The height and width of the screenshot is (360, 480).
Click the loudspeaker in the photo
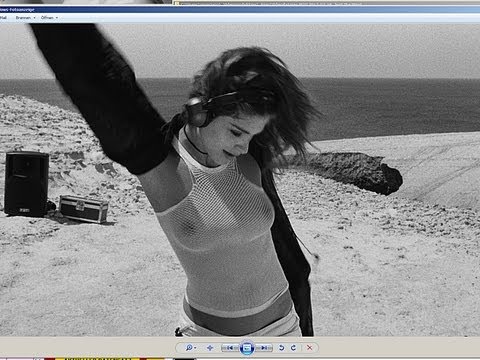pyautogui.click(x=27, y=183)
